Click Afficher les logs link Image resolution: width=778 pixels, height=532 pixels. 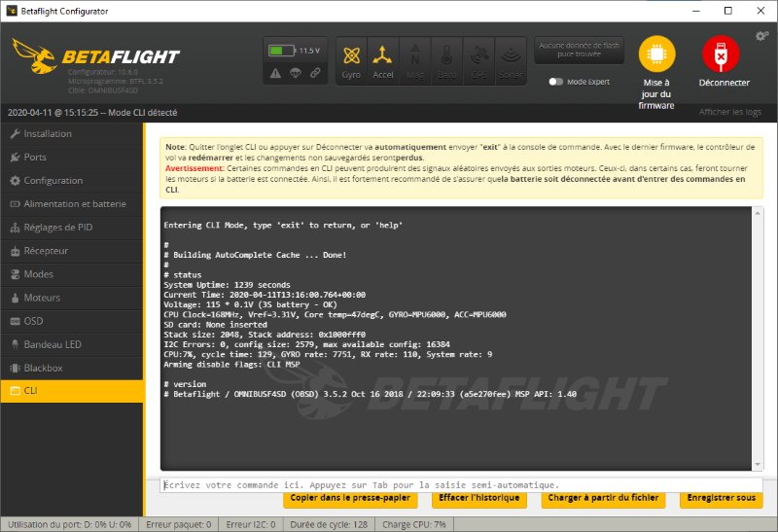pyautogui.click(x=730, y=112)
